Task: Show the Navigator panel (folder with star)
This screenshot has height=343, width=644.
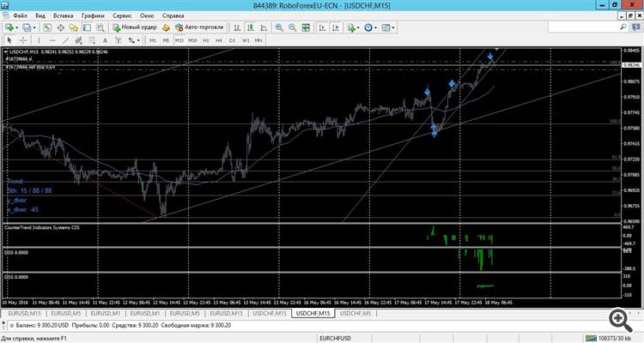Action: point(74,27)
